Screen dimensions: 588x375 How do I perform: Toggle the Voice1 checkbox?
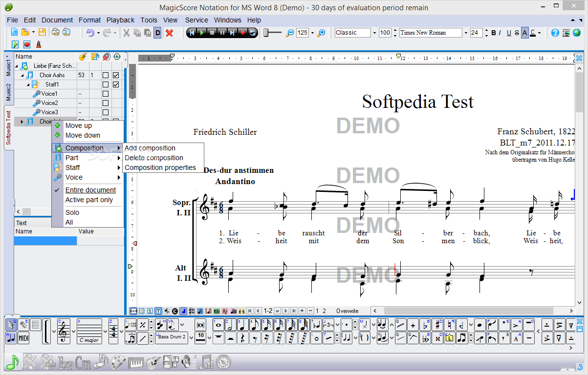(x=105, y=94)
